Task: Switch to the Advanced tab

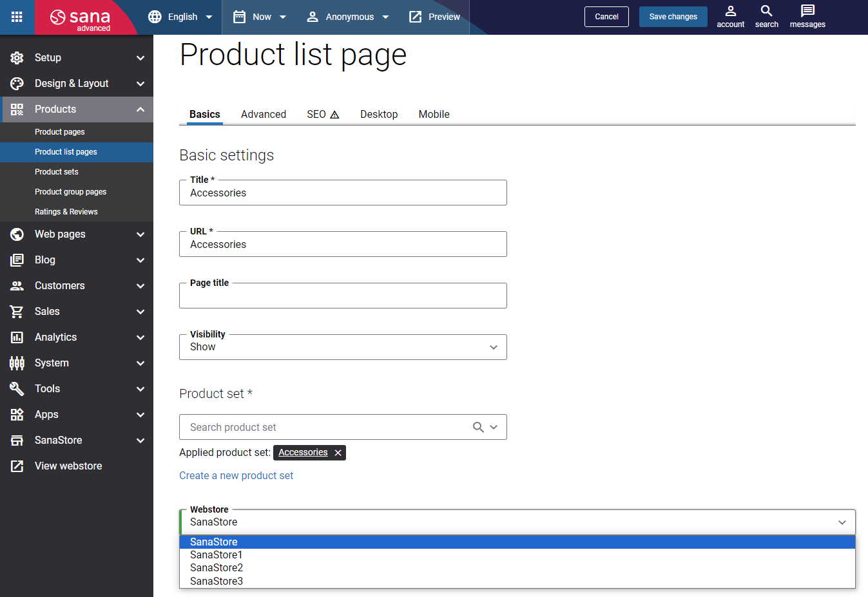Action: pos(264,114)
